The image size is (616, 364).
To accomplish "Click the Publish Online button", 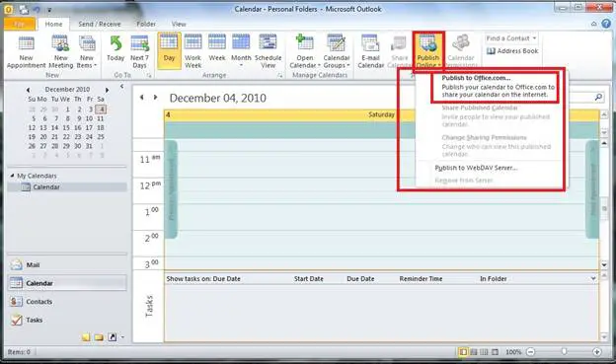I will click(x=428, y=51).
